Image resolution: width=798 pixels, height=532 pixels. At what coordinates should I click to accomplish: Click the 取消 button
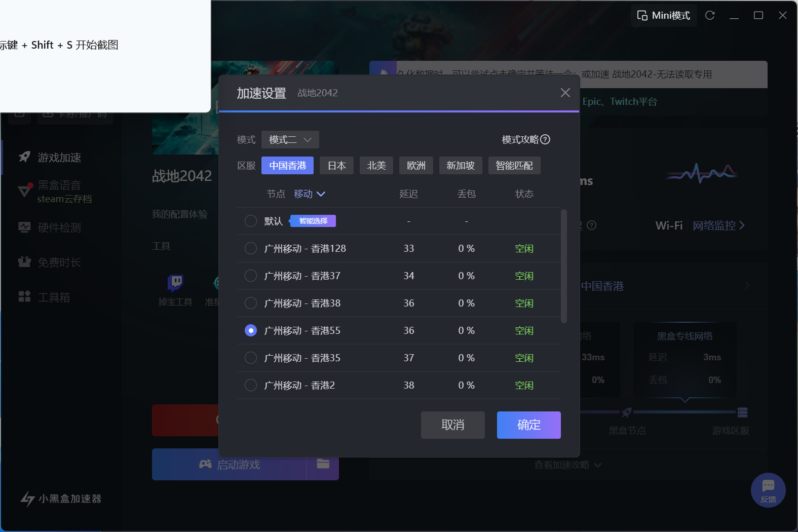click(x=453, y=425)
